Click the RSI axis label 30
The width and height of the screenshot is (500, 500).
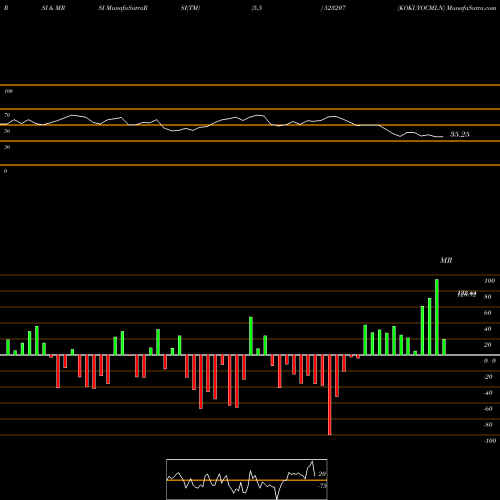7,147
